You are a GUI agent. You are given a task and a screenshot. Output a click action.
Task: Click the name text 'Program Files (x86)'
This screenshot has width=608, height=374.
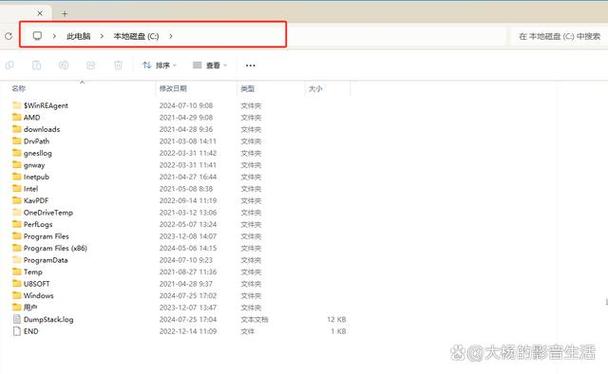pos(55,248)
